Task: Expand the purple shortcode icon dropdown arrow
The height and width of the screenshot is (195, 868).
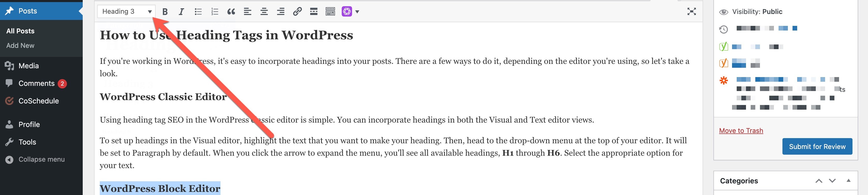Action: pyautogui.click(x=357, y=12)
